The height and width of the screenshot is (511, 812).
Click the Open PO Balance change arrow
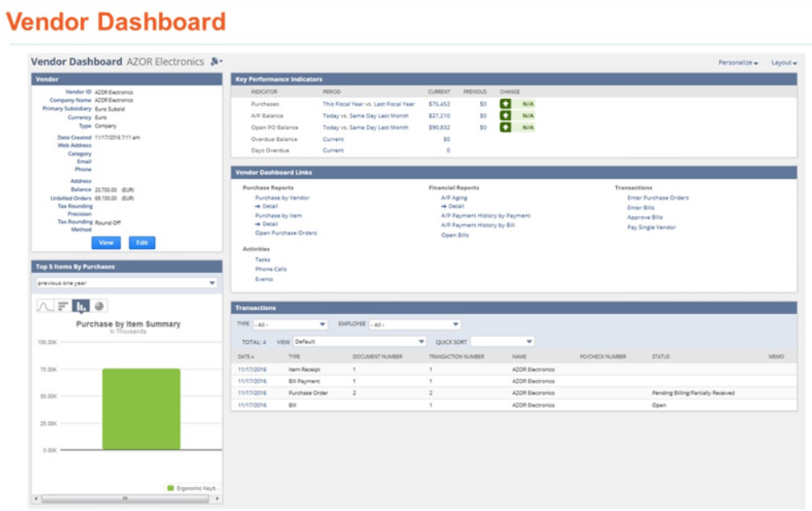pyautogui.click(x=506, y=128)
